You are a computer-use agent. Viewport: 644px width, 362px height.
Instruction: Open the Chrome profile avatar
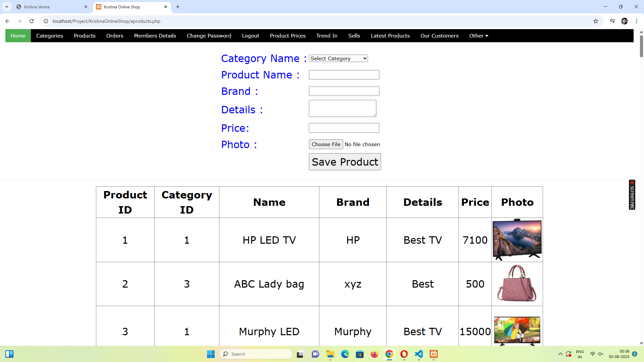[625, 21]
